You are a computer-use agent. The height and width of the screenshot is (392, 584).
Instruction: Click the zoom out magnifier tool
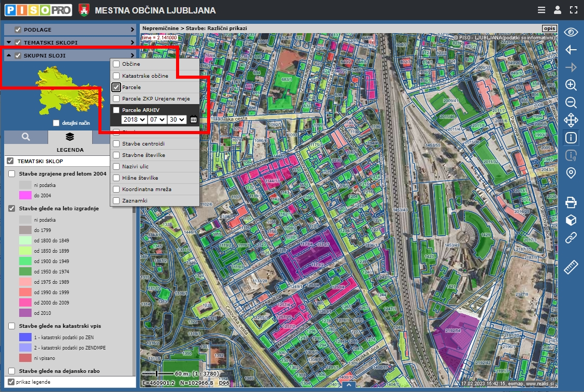571,103
